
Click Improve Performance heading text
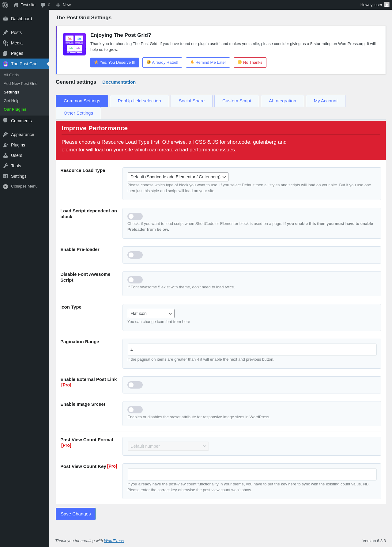[95, 128]
